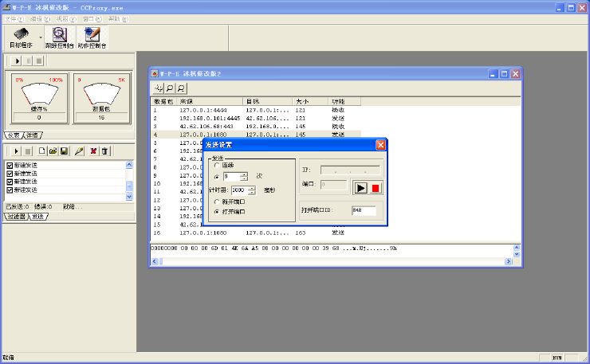Decrease the send count with its down arrow
This screenshot has width=590, height=364.
coord(244,178)
